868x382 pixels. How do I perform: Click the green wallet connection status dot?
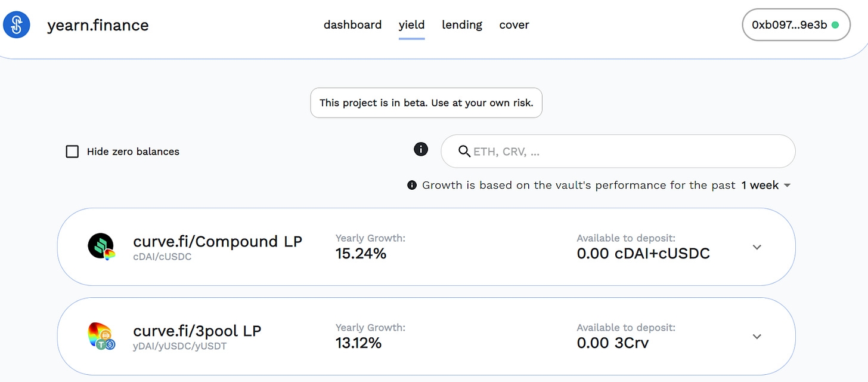[835, 25]
